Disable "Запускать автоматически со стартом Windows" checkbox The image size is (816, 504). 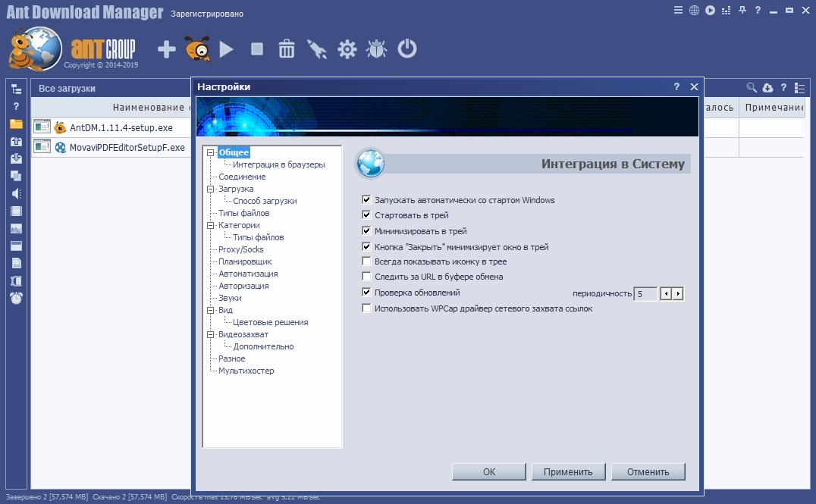coord(367,200)
